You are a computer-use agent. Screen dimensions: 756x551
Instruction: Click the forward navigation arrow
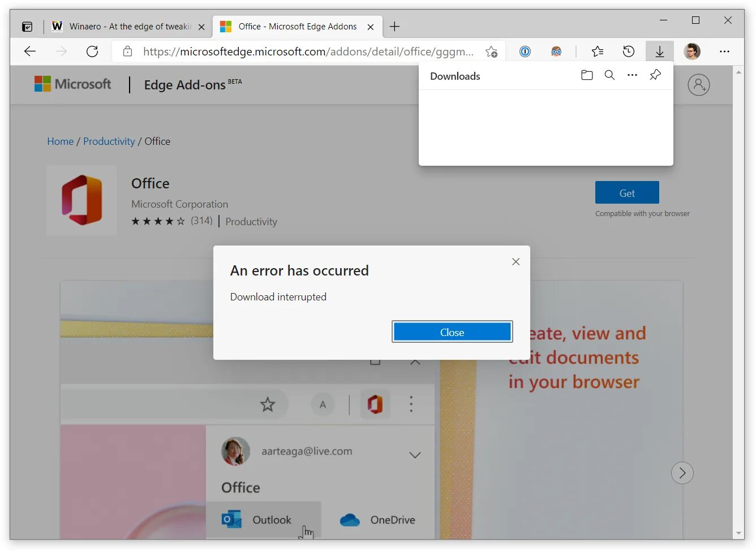(61, 51)
